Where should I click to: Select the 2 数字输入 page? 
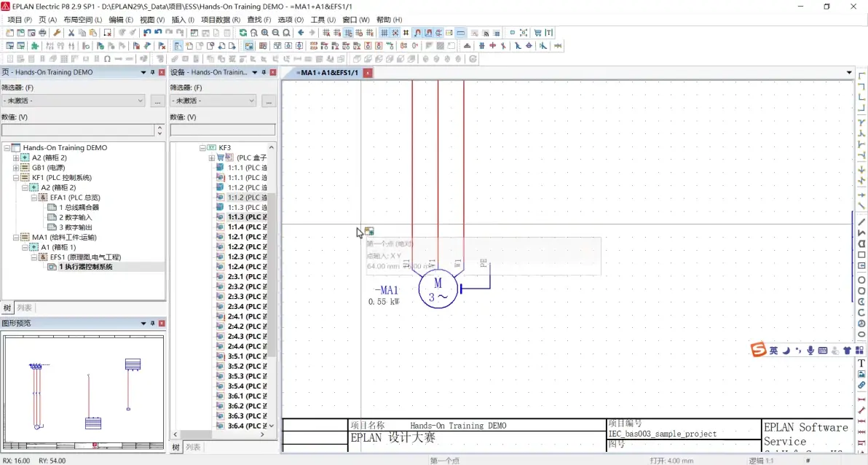click(75, 217)
